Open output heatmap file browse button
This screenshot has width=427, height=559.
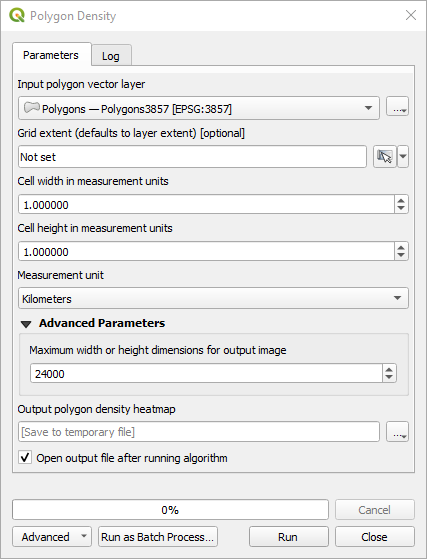coord(397,432)
